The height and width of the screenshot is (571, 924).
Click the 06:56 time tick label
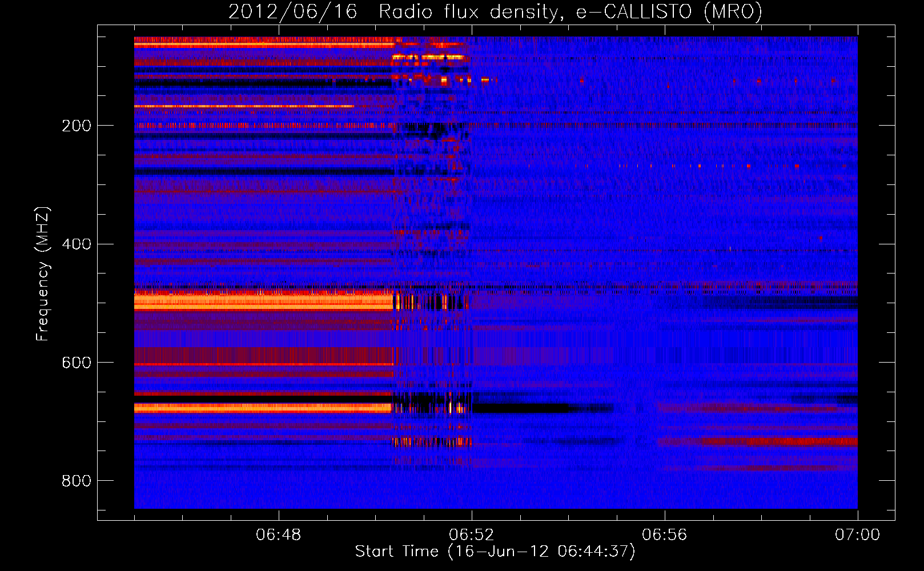pyautogui.click(x=665, y=535)
